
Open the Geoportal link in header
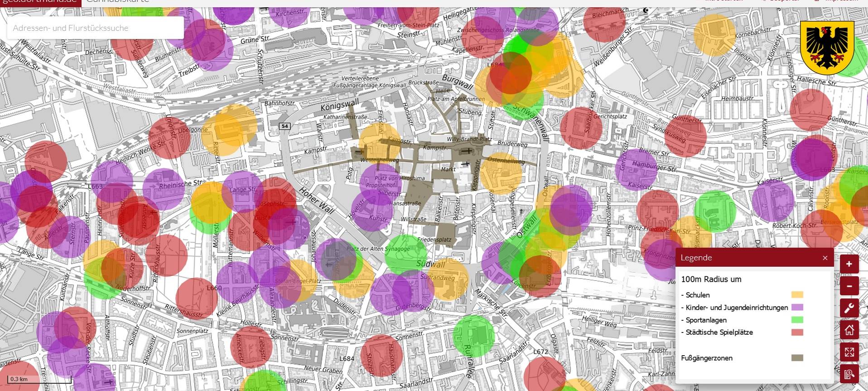coord(781,1)
